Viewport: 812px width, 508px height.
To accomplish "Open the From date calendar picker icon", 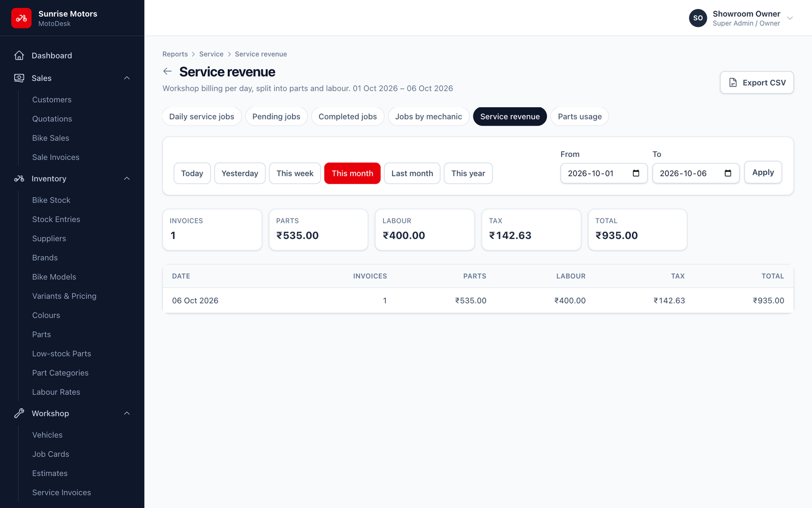I will pyautogui.click(x=636, y=173).
